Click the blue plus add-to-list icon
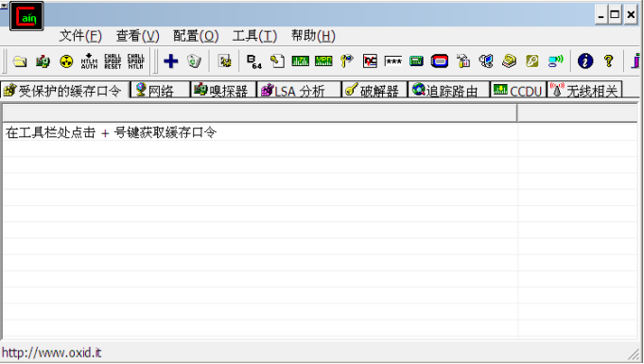 [x=171, y=61]
